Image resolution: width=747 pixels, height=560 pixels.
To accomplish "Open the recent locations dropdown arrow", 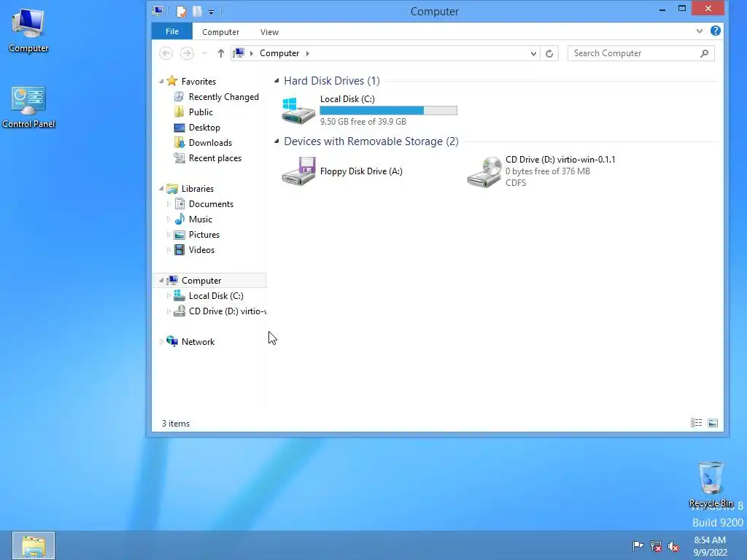I will (204, 53).
